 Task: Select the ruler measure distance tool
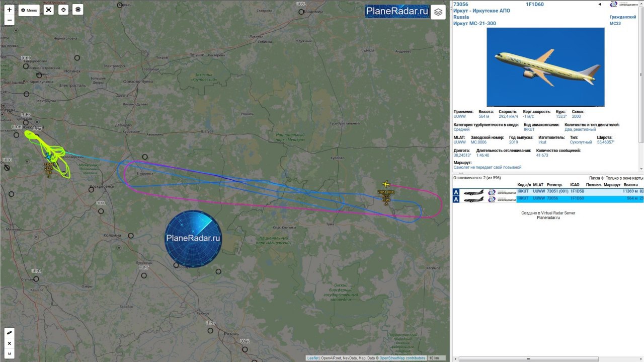click(x=10, y=333)
